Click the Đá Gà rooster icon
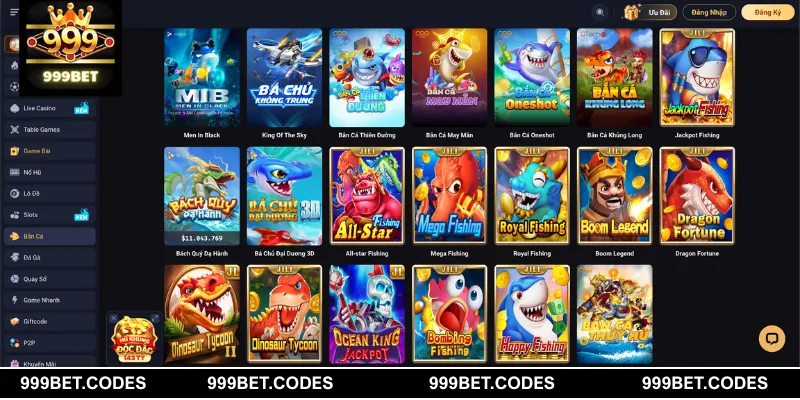This screenshot has width=800, height=400. 14,258
